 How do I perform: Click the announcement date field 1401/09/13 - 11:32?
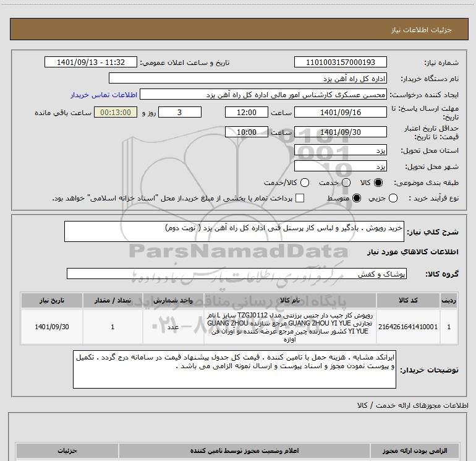(x=91, y=62)
